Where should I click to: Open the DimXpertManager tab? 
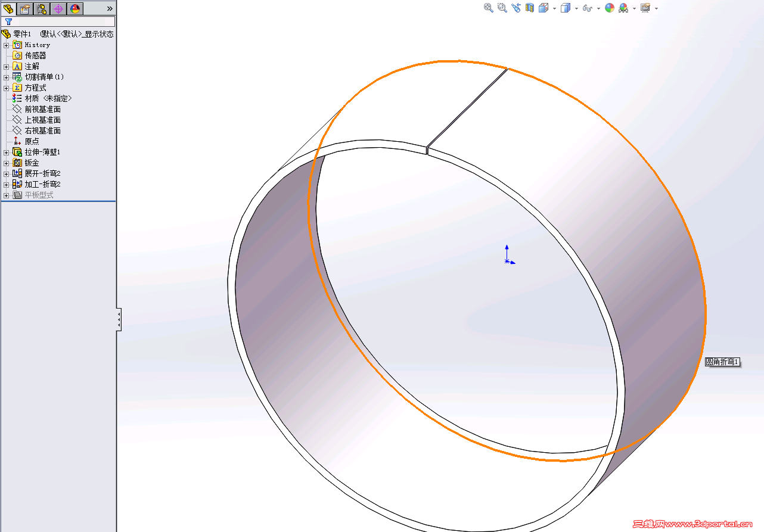(58, 8)
